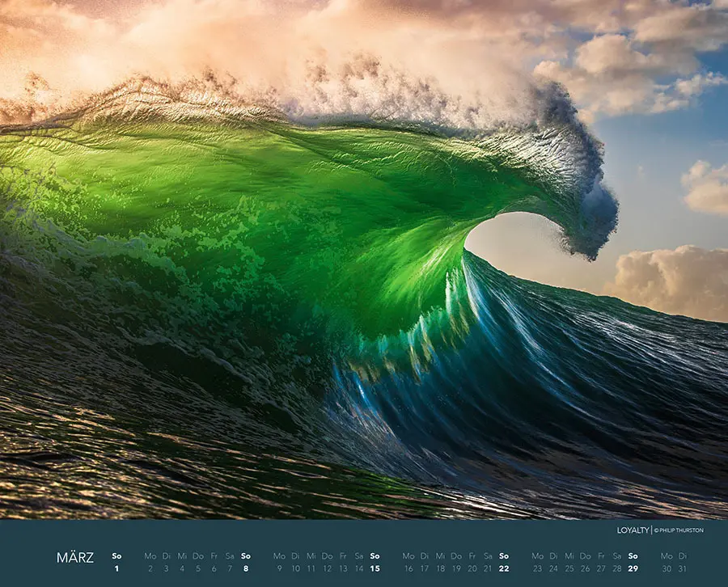Screen dimensions: 728x587
Task: Select date 16 in the calendar
Action: (x=408, y=568)
